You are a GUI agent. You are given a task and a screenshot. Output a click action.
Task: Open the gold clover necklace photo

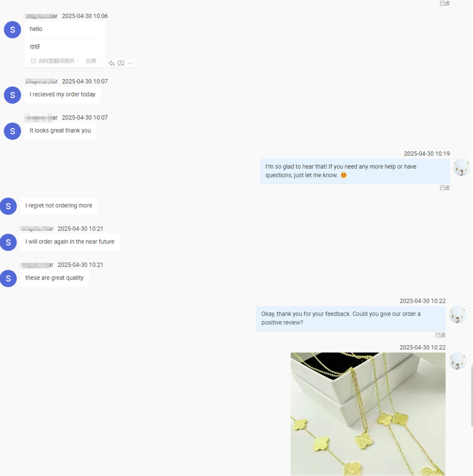[x=368, y=414]
